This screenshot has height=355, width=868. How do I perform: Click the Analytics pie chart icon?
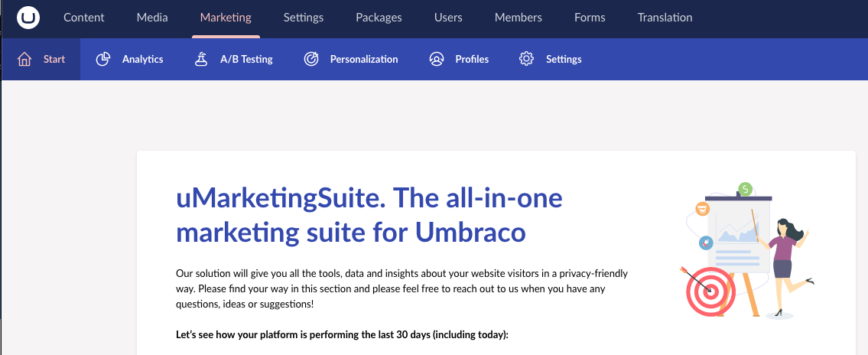pyautogui.click(x=103, y=59)
